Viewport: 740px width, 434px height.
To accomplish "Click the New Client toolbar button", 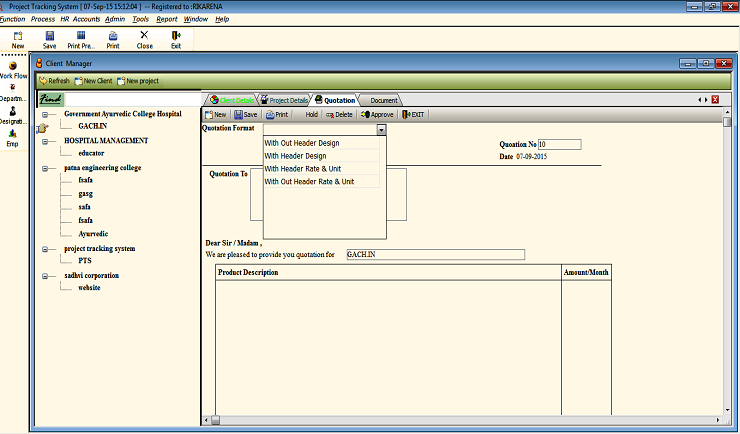I will [x=96, y=81].
